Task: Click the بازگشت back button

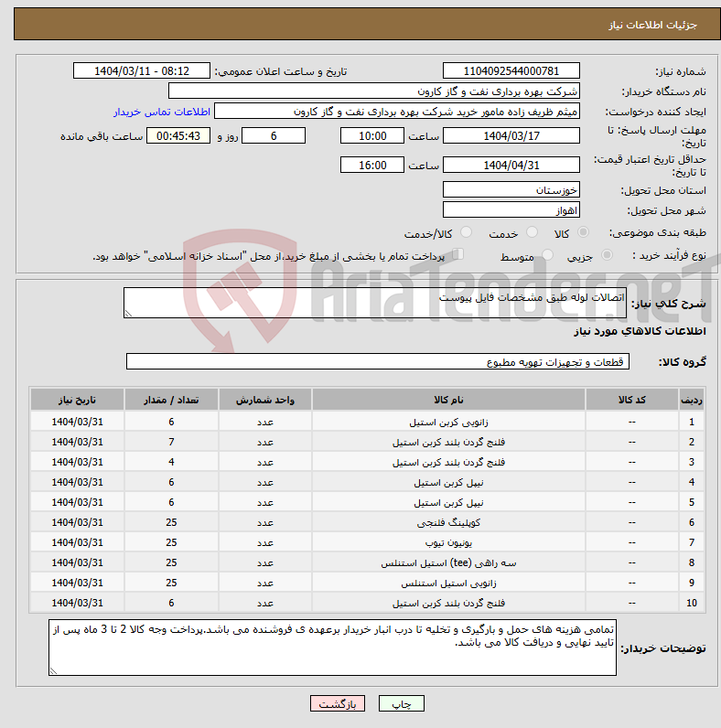Action: [338, 703]
